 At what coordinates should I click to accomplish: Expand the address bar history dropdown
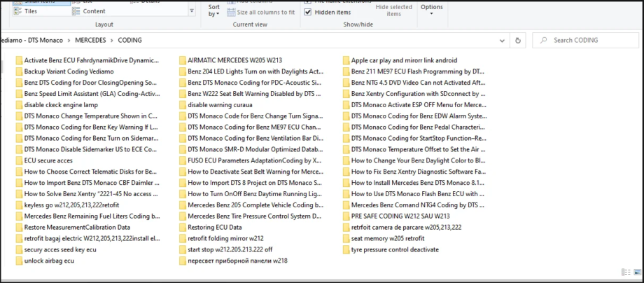(503, 40)
